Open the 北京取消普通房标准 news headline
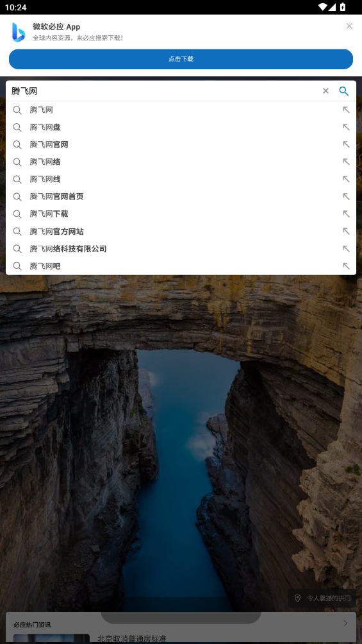The image size is (362, 644). pyautogui.click(x=132, y=639)
